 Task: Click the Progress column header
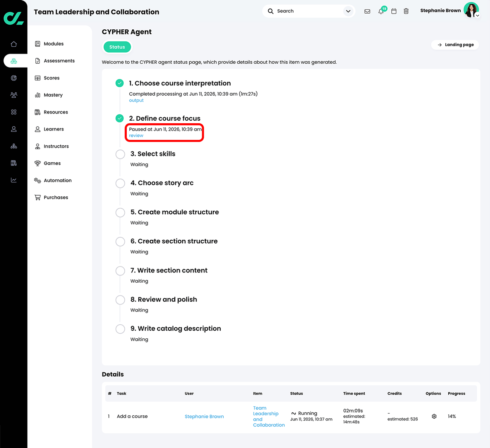pos(456,394)
